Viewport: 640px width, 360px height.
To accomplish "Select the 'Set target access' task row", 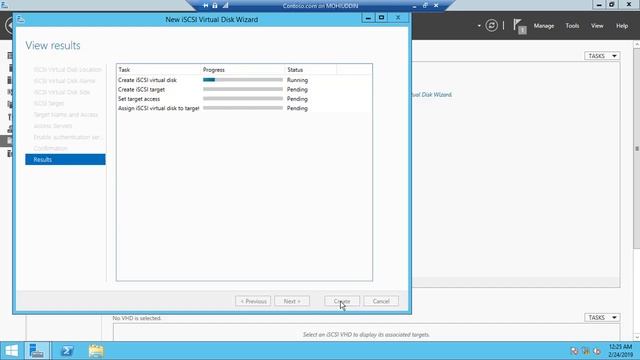I will point(244,99).
